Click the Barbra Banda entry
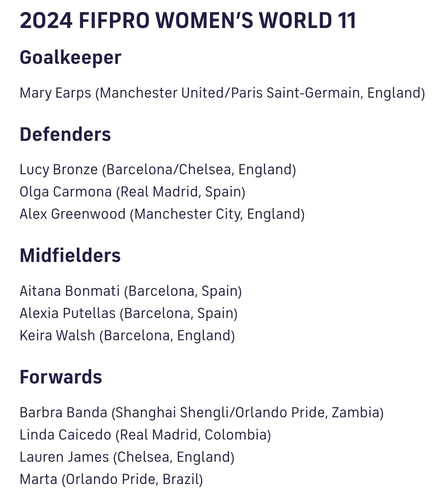Viewport: 448px width, 491px height. pos(202,412)
